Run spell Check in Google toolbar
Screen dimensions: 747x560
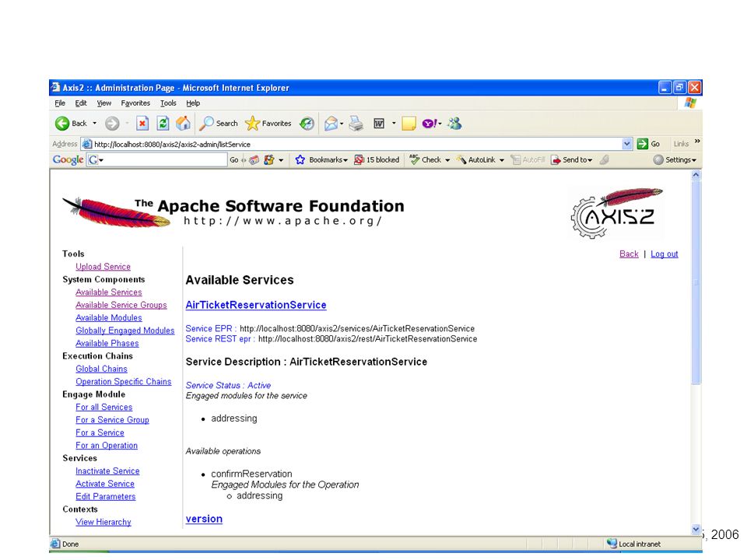point(426,160)
